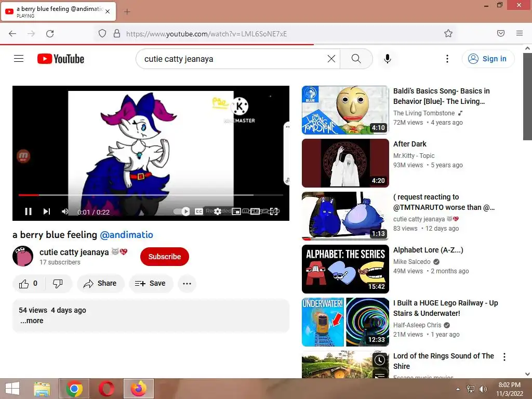Share the video
This screenshot has height=399, width=532.
100,283
